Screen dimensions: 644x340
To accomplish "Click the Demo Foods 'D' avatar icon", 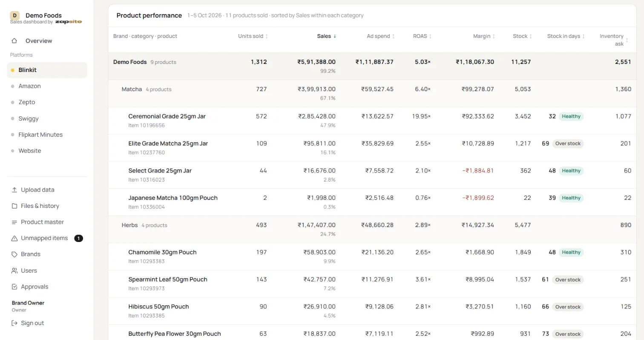I will click(15, 15).
